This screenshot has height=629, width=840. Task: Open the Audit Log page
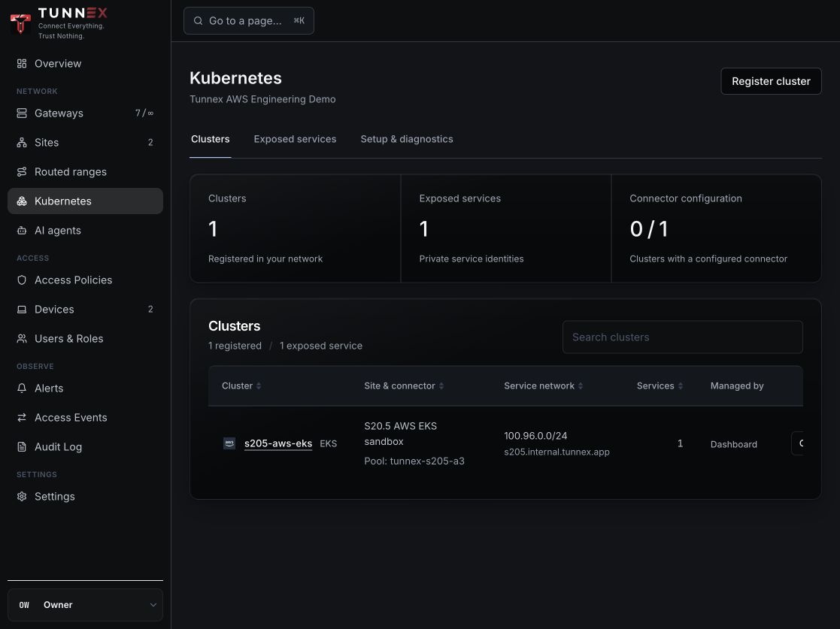(x=85, y=447)
